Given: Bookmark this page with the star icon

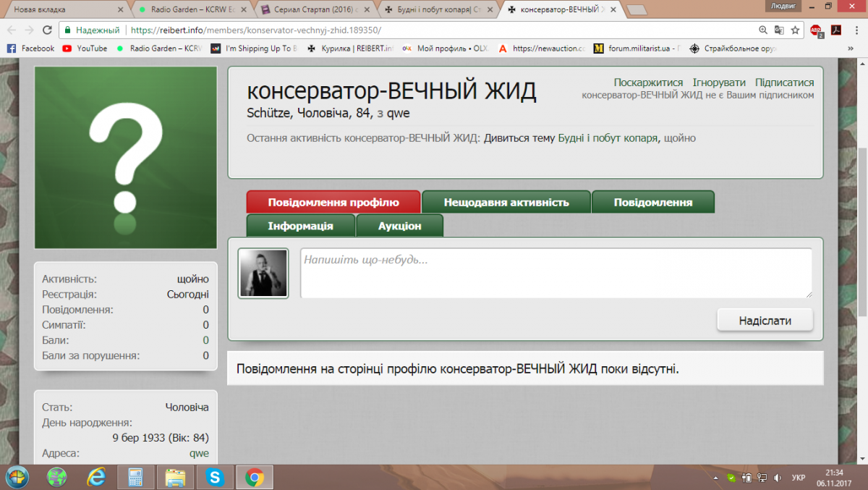Looking at the screenshot, I should tap(795, 30).
